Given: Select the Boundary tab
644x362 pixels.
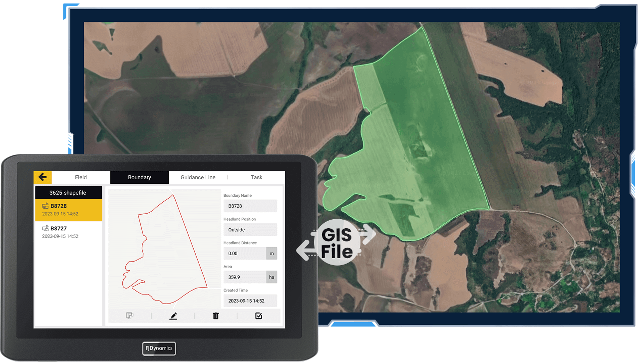Looking at the screenshot, I should pyautogui.click(x=139, y=177).
